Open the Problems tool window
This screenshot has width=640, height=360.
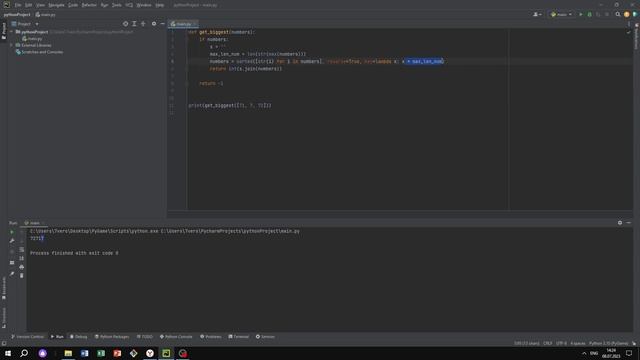click(211, 337)
